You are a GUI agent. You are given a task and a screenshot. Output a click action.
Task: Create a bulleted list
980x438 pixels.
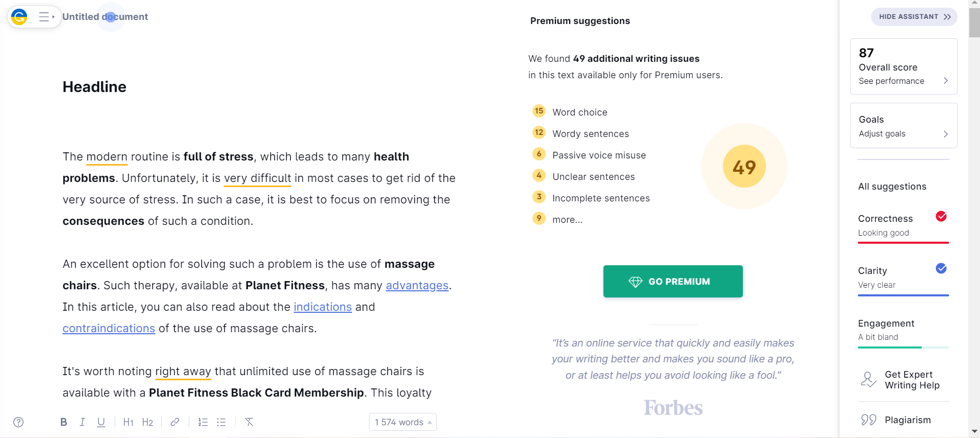(221, 422)
